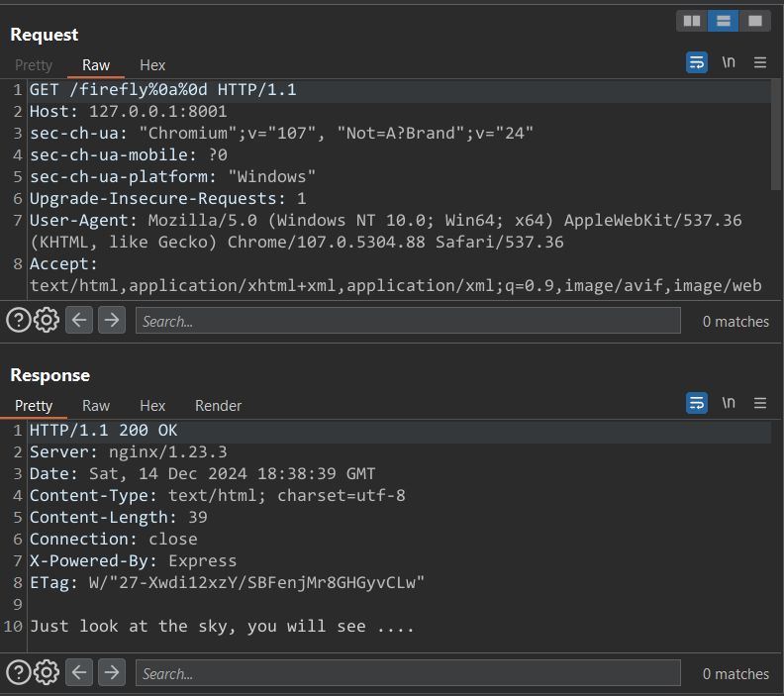Switch to side-by-side layout view

click(x=692, y=20)
